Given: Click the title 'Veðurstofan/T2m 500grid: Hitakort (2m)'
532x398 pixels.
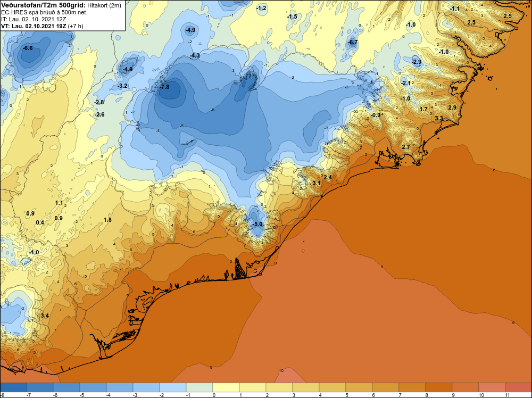Looking at the screenshot, I should (x=61, y=5).
